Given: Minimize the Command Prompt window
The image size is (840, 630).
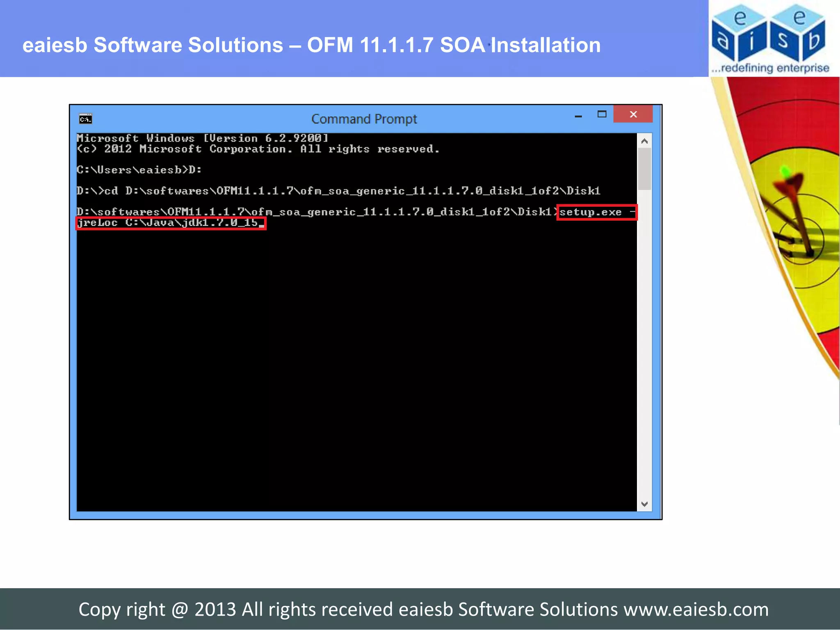Looking at the screenshot, I should (x=578, y=116).
